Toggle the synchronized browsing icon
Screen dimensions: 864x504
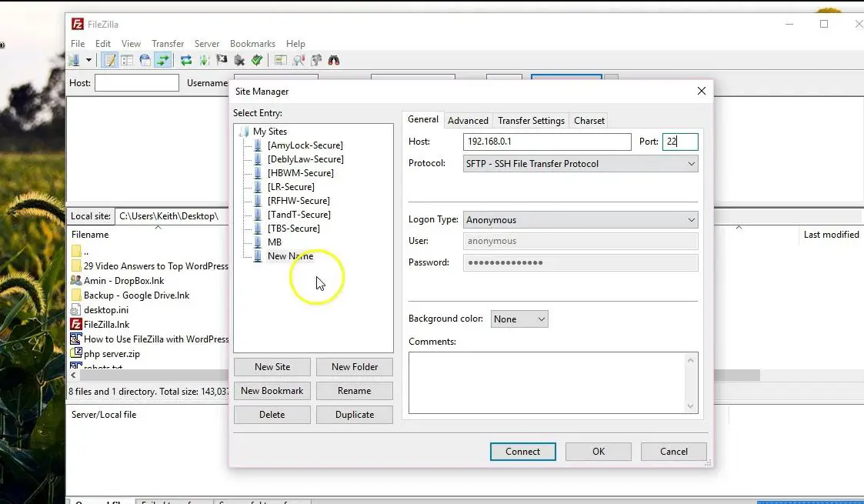coord(315,60)
